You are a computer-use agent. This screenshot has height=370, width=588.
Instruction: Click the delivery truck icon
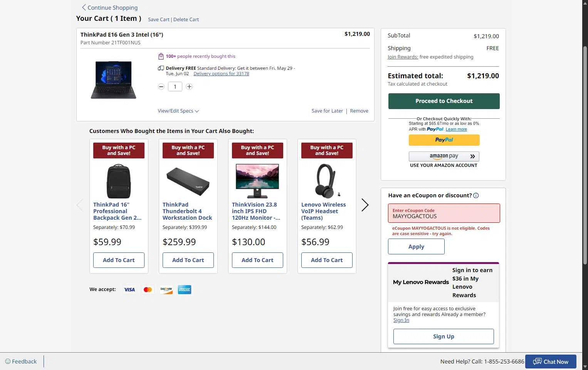(x=161, y=68)
